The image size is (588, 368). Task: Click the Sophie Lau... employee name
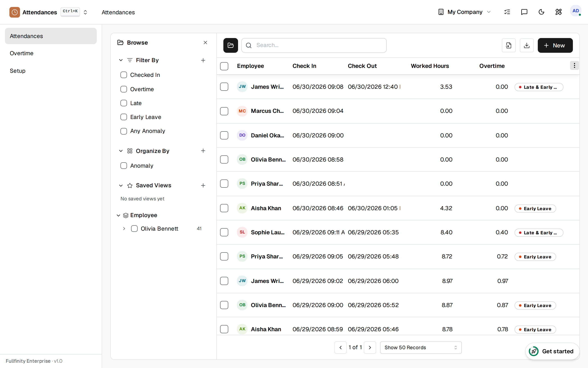[x=267, y=232]
